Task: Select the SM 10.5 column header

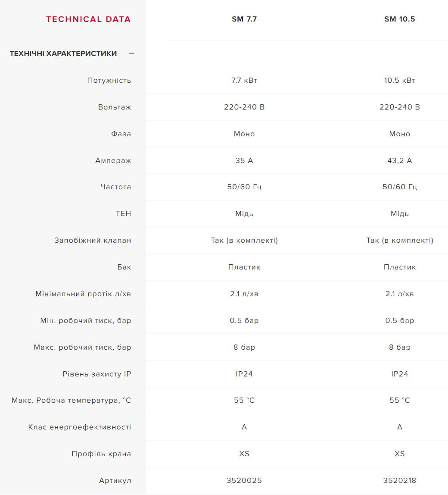Action: click(x=399, y=19)
